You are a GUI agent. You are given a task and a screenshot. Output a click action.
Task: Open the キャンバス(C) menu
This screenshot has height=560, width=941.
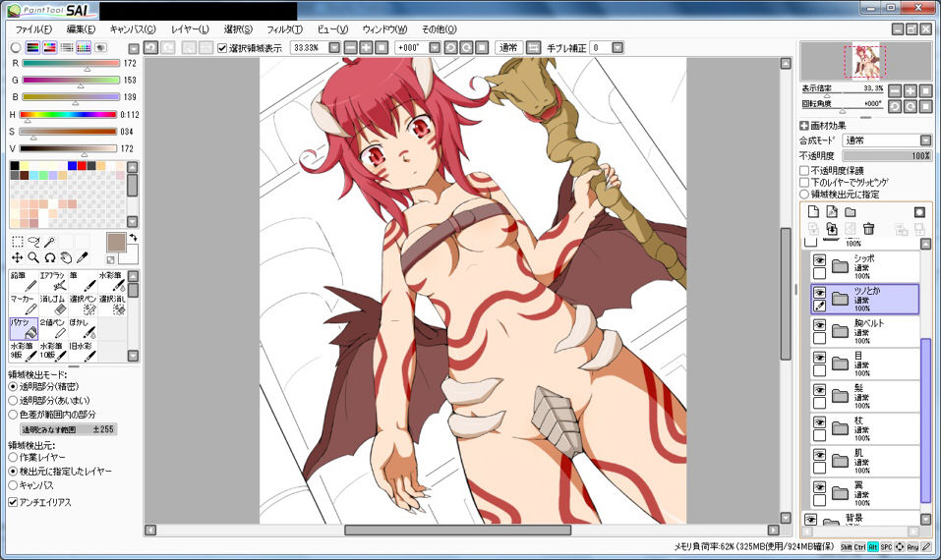[x=133, y=28]
